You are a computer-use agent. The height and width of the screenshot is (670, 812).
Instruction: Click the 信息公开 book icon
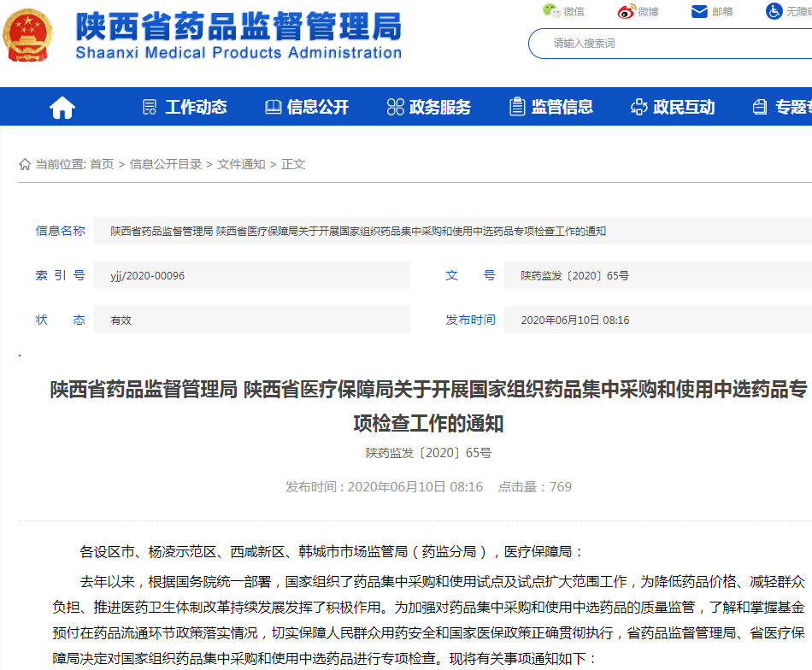(x=273, y=107)
